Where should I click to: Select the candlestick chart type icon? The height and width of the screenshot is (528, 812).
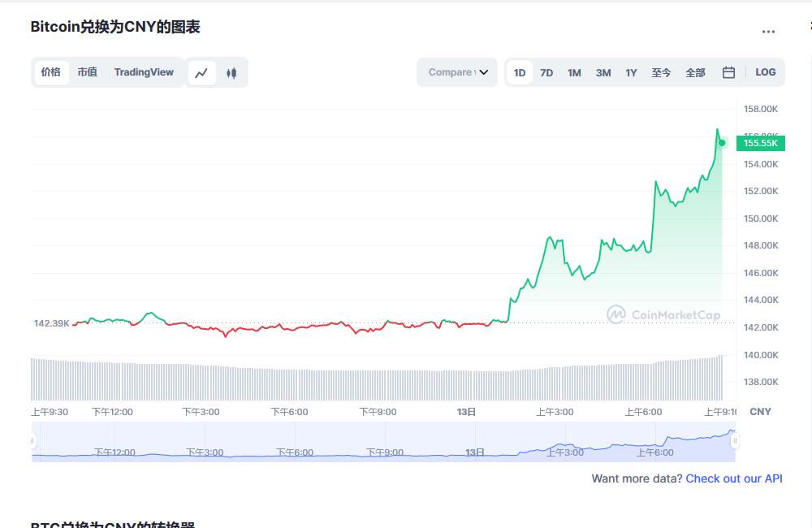point(231,72)
